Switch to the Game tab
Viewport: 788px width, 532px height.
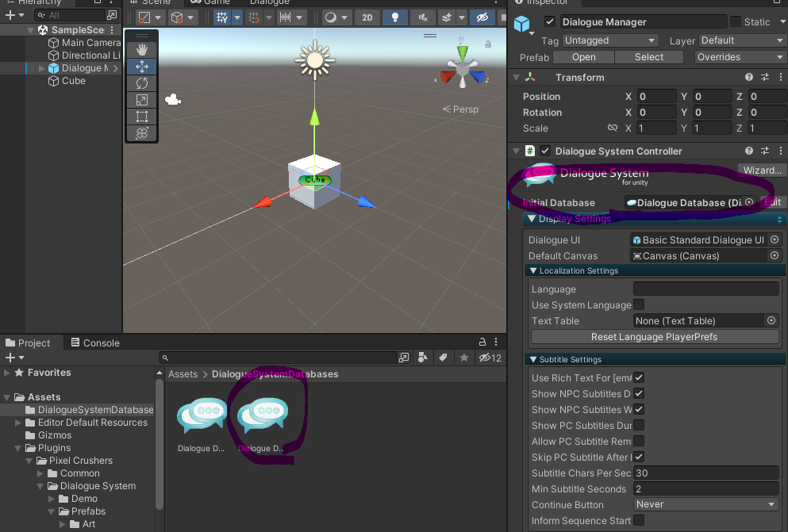(x=210, y=2)
